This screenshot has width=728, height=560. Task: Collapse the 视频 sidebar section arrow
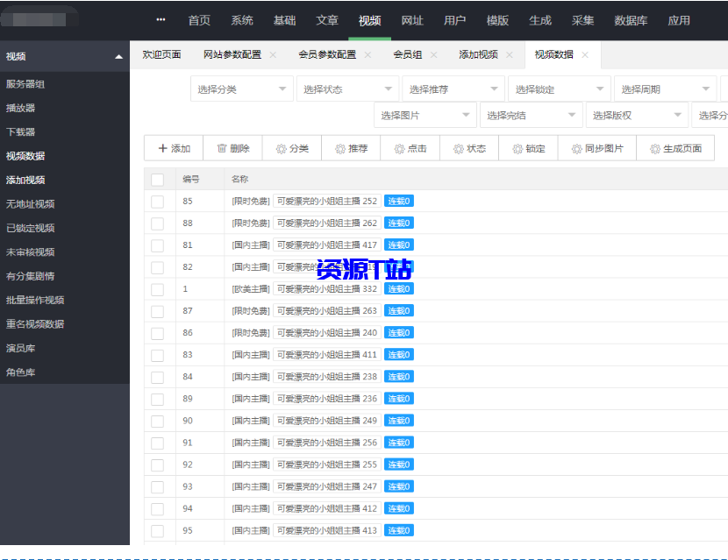(118, 55)
